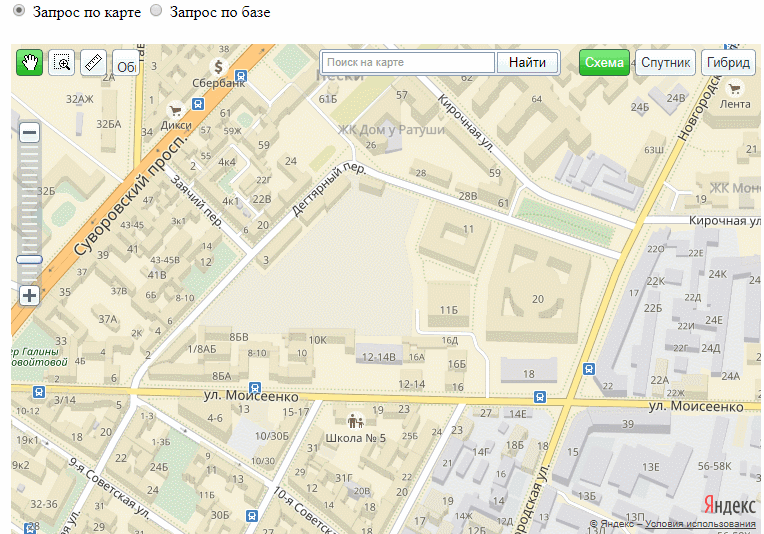Click bus stop icon near building 3/14
The width and height of the screenshot is (764, 534).
pyautogui.click(x=38, y=392)
